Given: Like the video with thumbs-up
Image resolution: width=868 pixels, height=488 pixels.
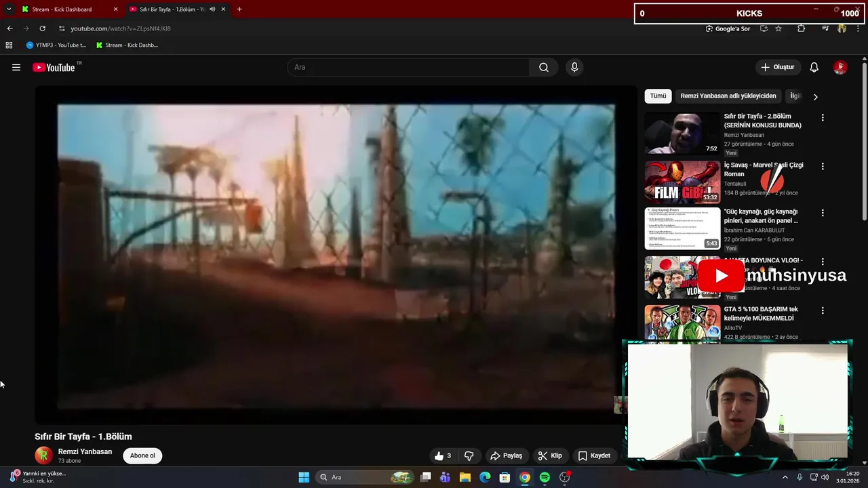Looking at the screenshot, I should [x=443, y=455].
